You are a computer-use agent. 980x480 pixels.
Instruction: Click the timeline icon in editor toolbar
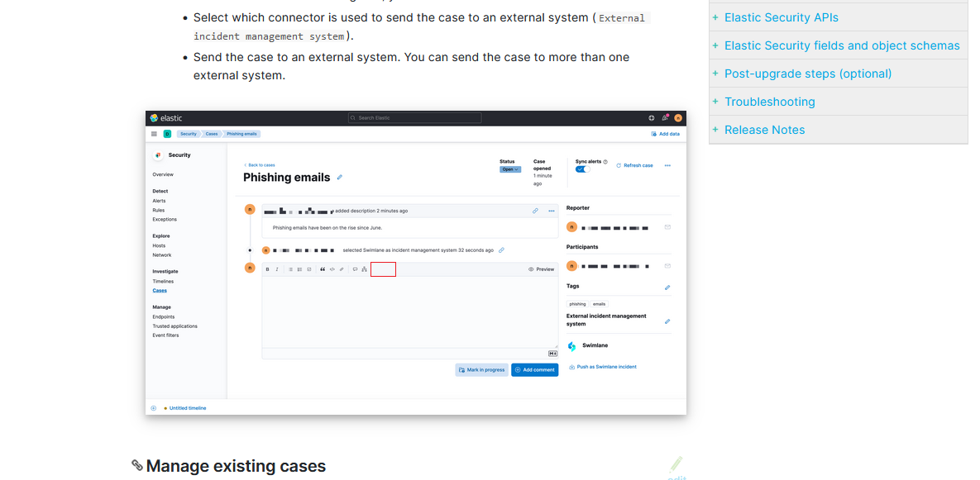point(365,269)
